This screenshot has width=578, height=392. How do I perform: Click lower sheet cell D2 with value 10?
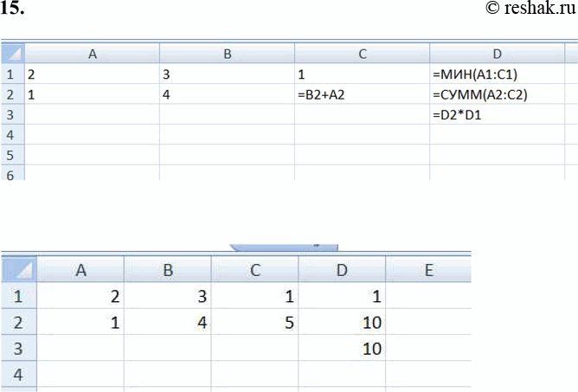pyautogui.click(x=342, y=322)
